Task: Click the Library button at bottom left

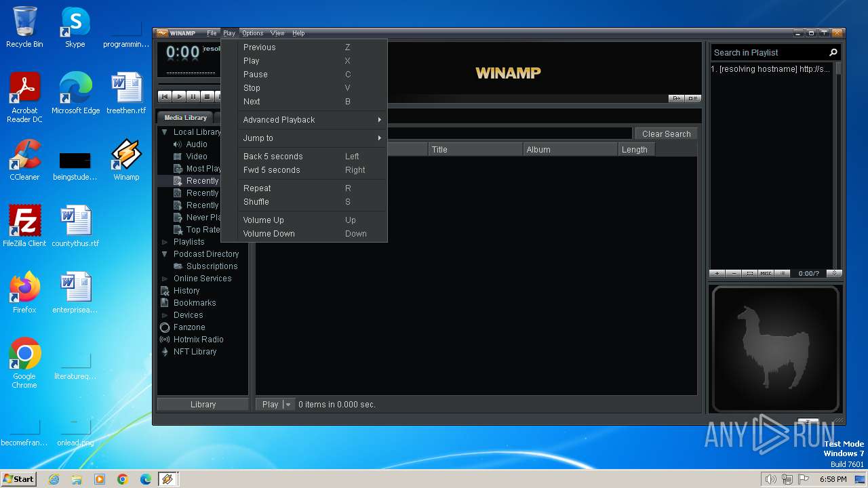Action: coord(203,405)
